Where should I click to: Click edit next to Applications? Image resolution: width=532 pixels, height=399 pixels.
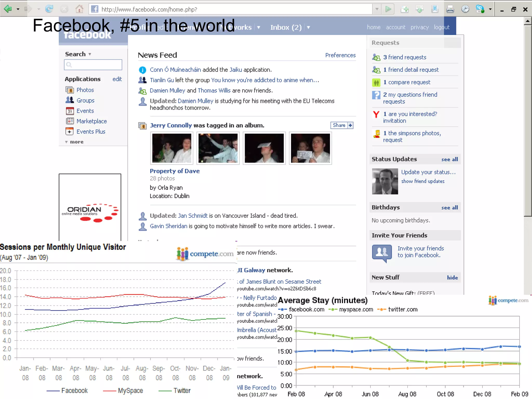click(x=117, y=79)
